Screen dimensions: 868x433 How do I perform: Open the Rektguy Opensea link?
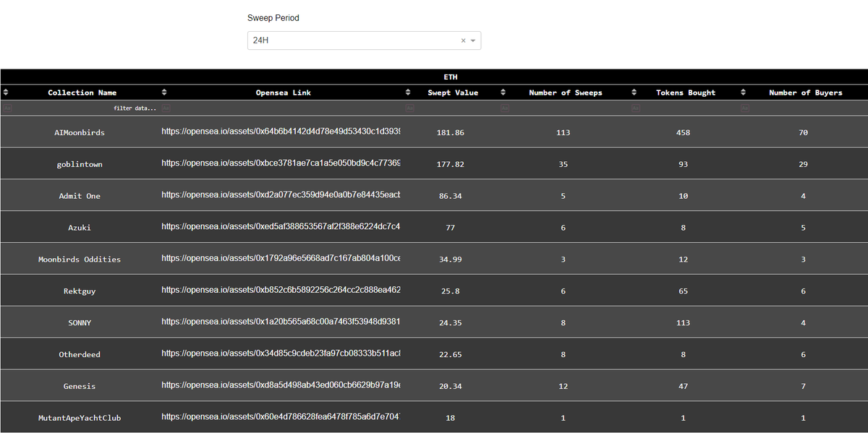(281, 291)
